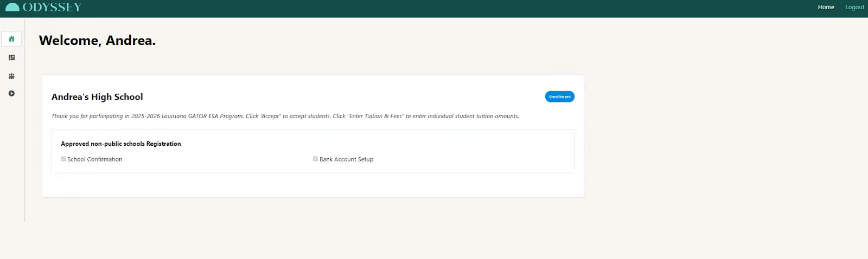
Task: Go to Home in the top navigation
Action: (826, 7)
